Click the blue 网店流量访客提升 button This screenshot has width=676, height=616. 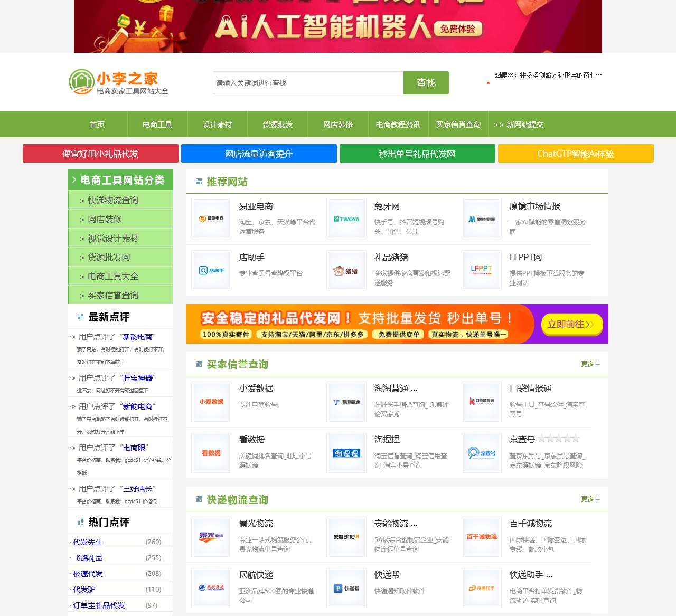[x=259, y=154]
